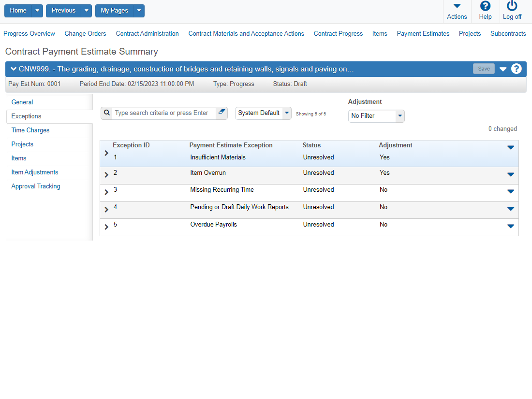The height and width of the screenshot is (399, 532).
Task: Click the Adjustment column header in table
Action: tap(396, 145)
